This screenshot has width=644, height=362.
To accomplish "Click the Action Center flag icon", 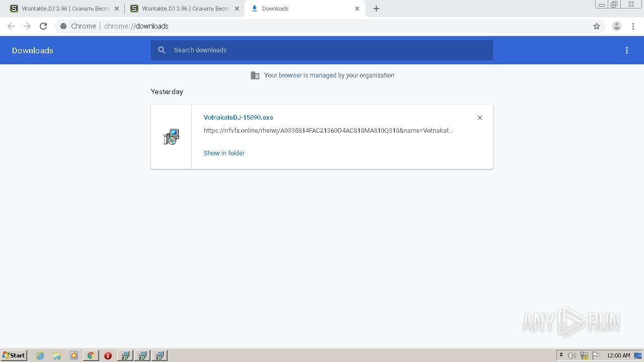I will [596, 355].
